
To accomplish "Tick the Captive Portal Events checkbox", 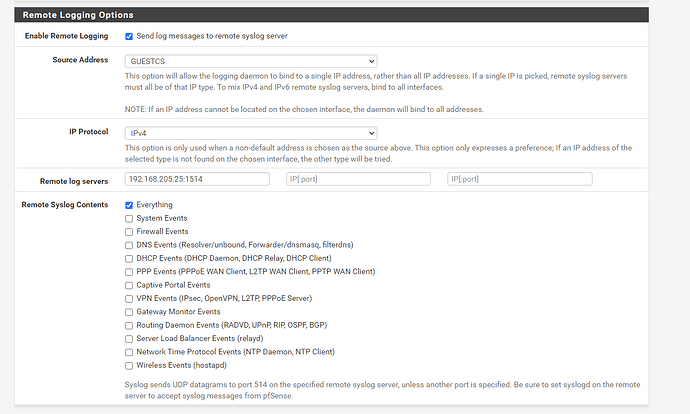I will pyautogui.click(x=129, y=286).
